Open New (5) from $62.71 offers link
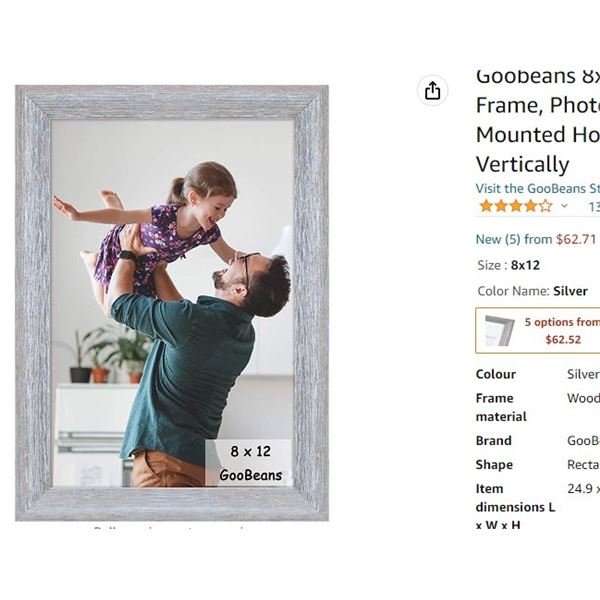600x600 pixels. pos(536,240)
